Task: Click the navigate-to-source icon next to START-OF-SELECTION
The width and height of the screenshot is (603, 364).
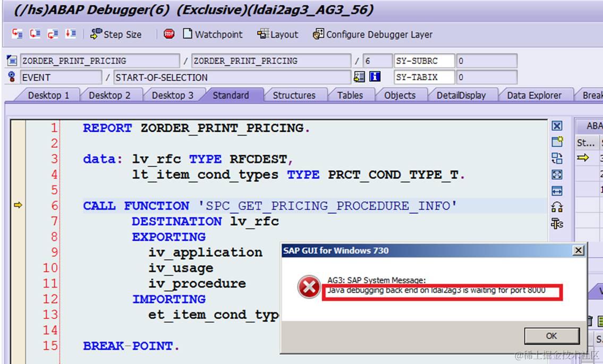Action: (359, 77)
